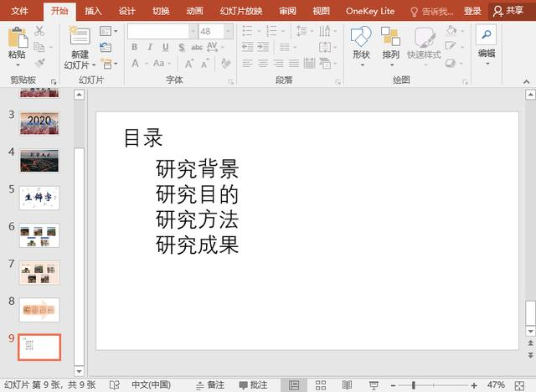Toggle Underline formatting
Screen dimensions: 536x392
(x=166, y=47)
